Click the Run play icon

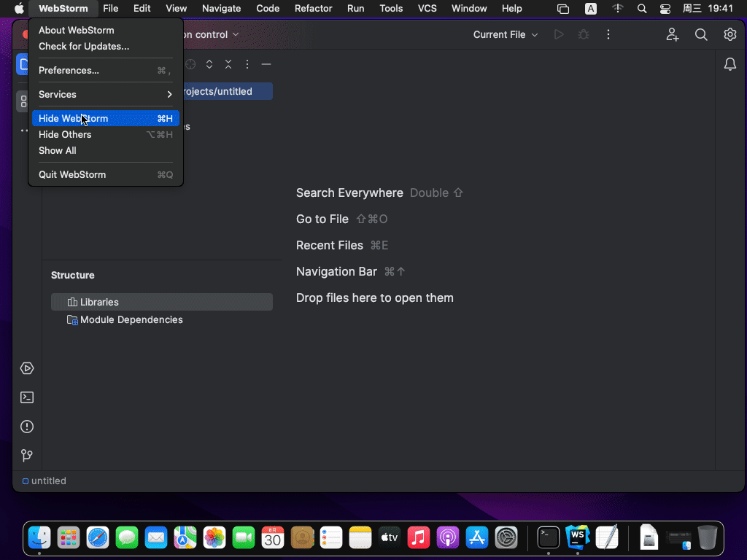pyautogui.click(x=559, y=35)
